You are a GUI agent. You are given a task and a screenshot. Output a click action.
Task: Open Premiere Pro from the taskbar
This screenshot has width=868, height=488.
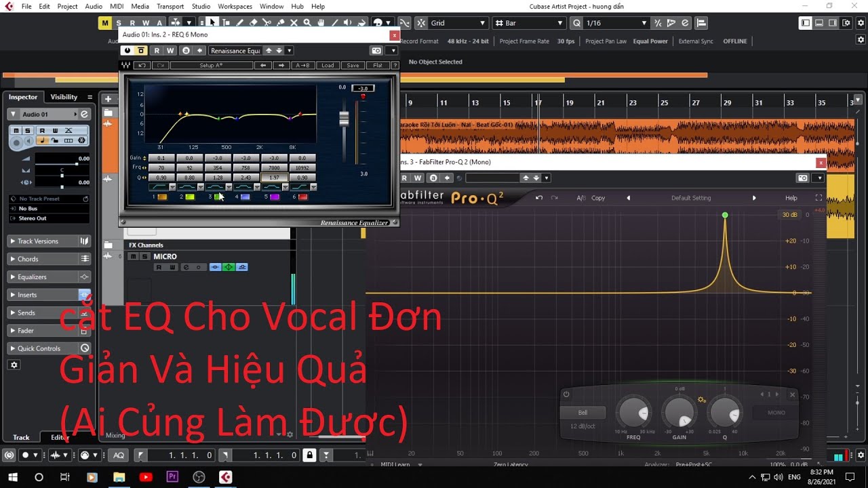172,477
